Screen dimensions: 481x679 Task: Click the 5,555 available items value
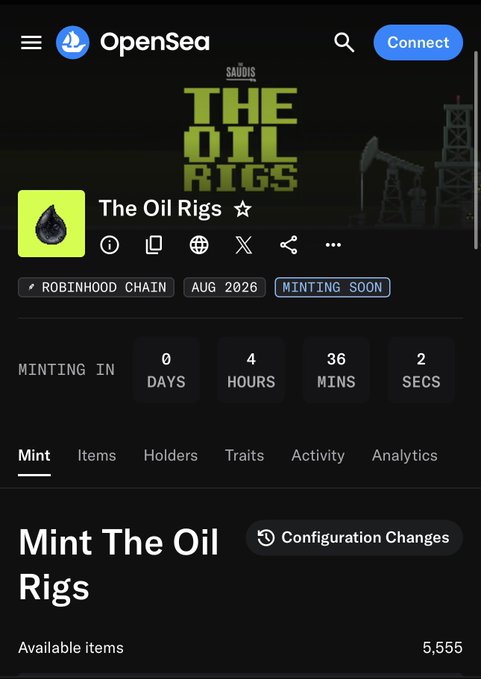pos(442,648)
